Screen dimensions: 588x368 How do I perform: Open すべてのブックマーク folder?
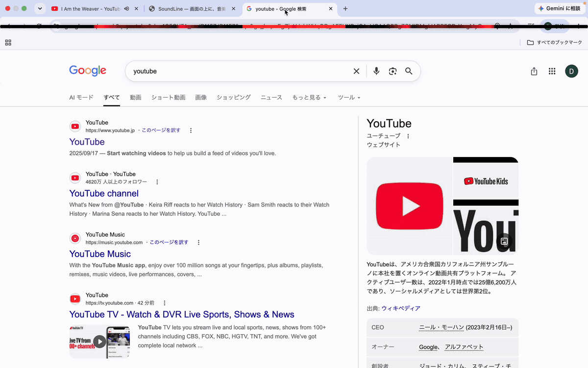click(x=555, y=43)
